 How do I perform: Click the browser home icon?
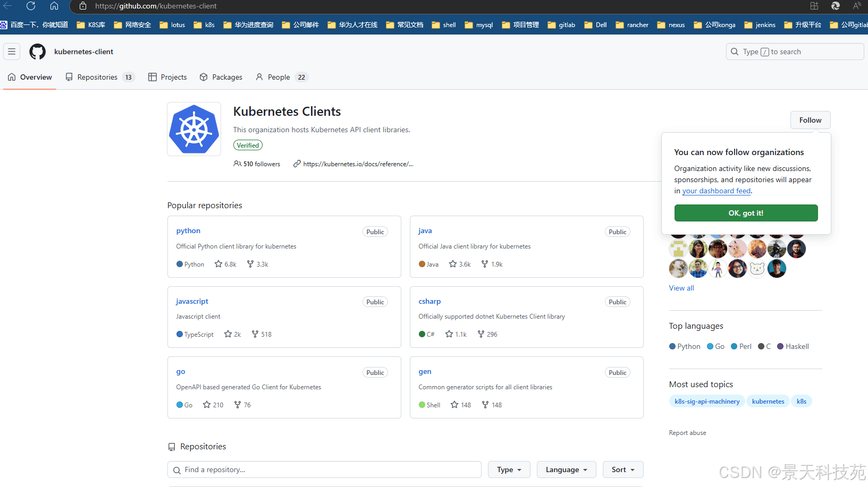pyautogui.click(x=54, y=6)
